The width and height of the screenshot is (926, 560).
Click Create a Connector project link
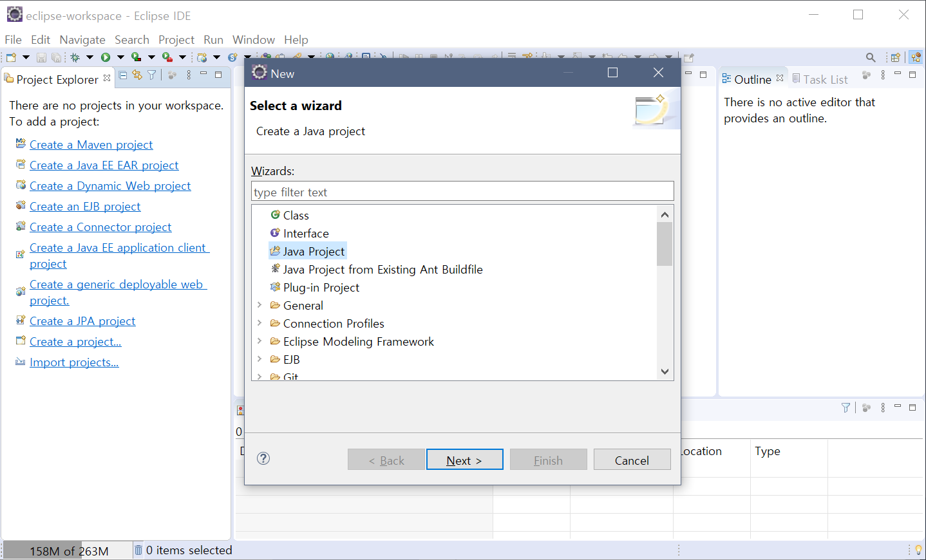click(x=100, y=227)
